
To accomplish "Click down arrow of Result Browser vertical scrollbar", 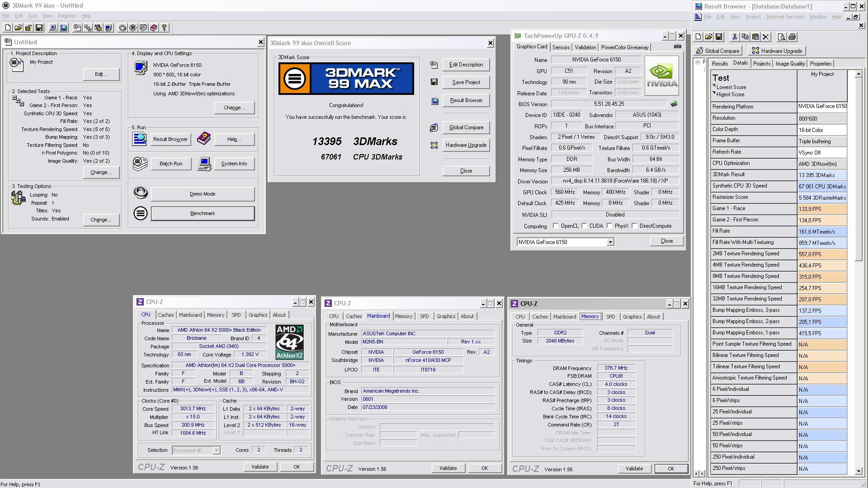I will (859, 471).
